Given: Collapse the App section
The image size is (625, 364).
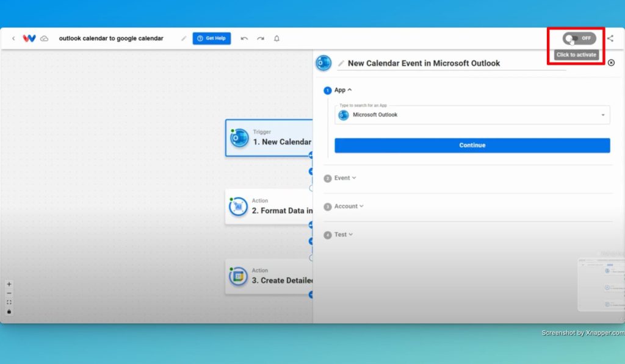Looking at the screenshot, I should click(343, 90).
